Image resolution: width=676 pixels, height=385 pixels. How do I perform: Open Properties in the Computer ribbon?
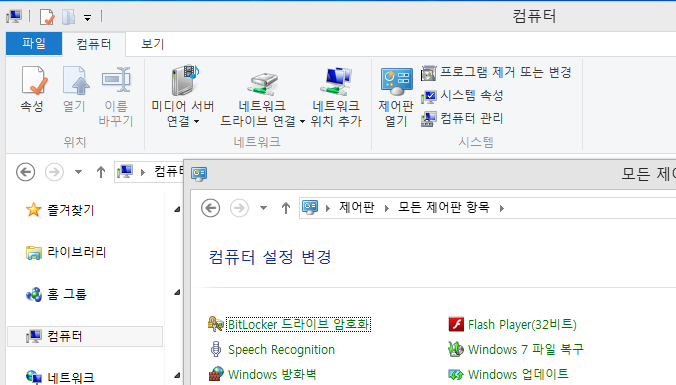[33, 89]
